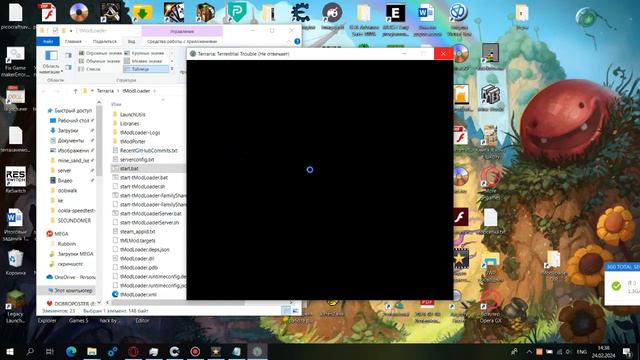Open the Flash file icon at desktop top

coord(49,12)
